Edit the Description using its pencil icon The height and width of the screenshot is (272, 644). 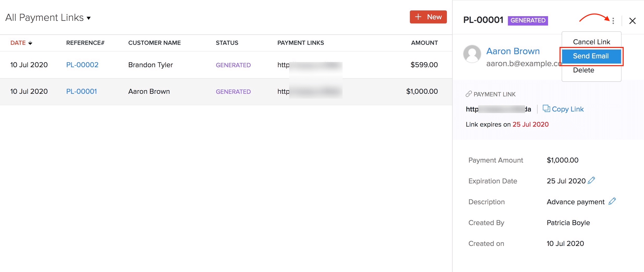612,201
